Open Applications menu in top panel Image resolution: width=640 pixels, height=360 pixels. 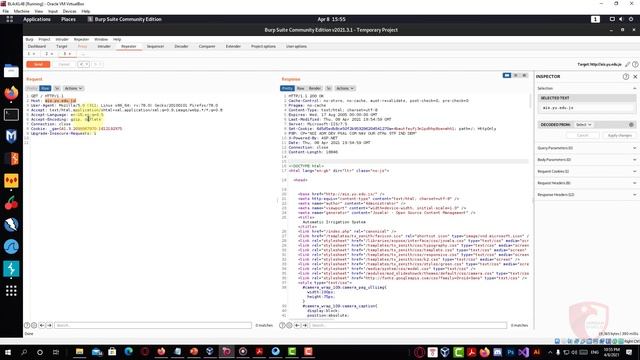(x=37, y=19)
